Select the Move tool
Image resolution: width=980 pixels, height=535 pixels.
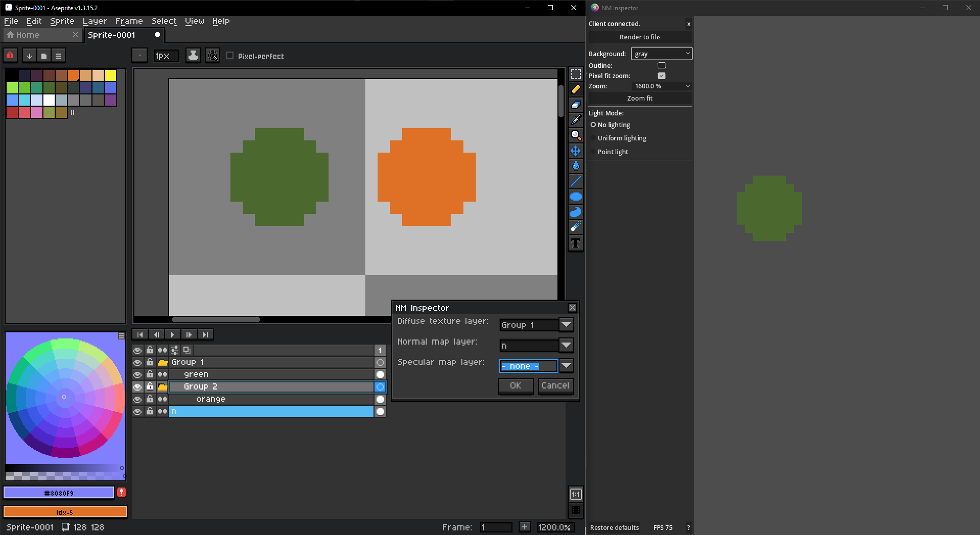(575, 151)
